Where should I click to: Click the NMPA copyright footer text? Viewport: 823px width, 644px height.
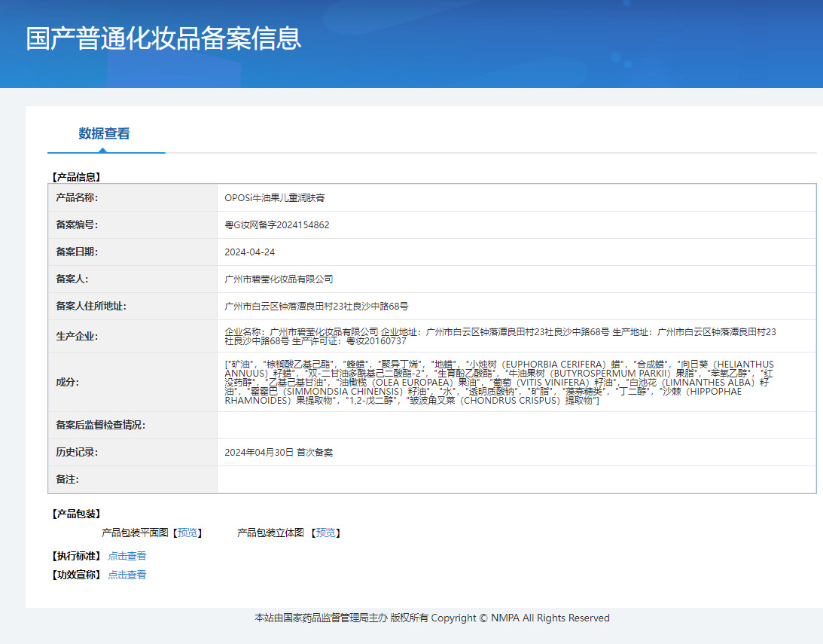click(x=431, y=618)
